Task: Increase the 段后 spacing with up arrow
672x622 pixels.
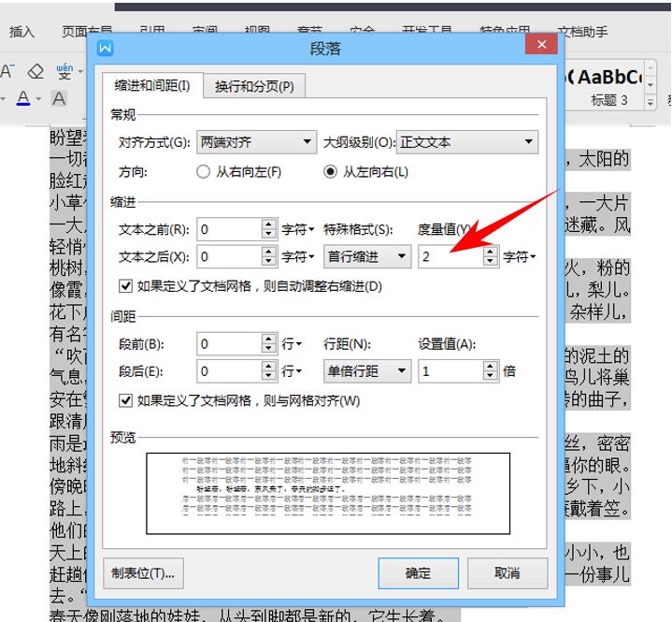Action: (x=268, y=366)
